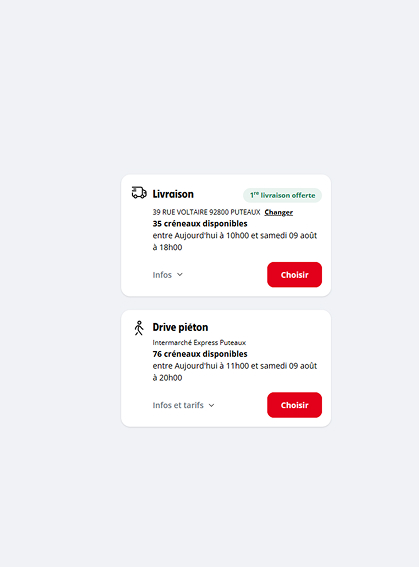Viewport: 419px width, 567px height.
Task: Click the 35 créneaux disponibles text
Action: [200, 223]
